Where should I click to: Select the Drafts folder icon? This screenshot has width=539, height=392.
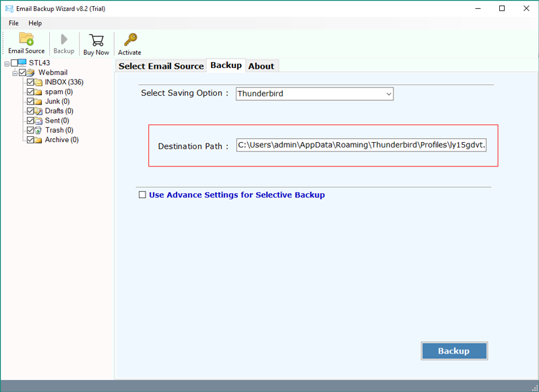tap(39, 111)
